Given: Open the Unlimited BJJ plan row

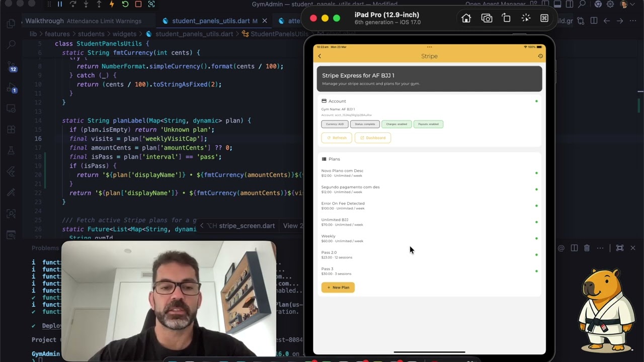Looking at the screenshot, I should [x=429, y=222].
